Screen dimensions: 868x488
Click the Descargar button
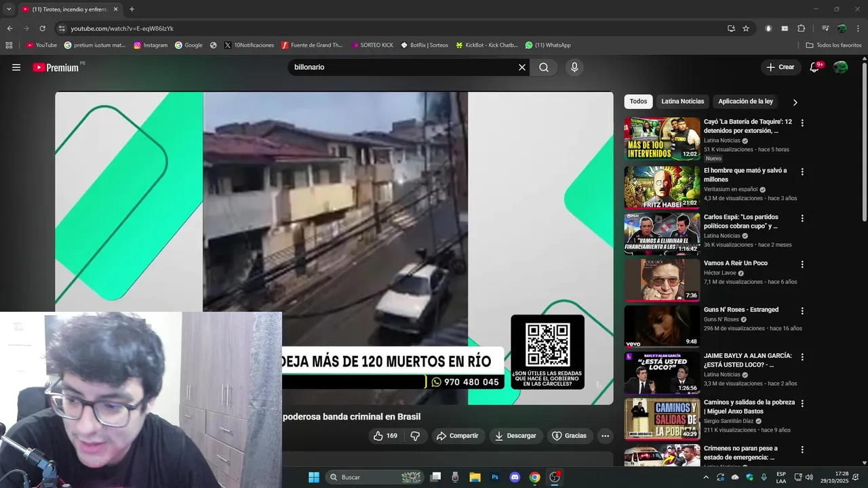[x=515, y=436]
